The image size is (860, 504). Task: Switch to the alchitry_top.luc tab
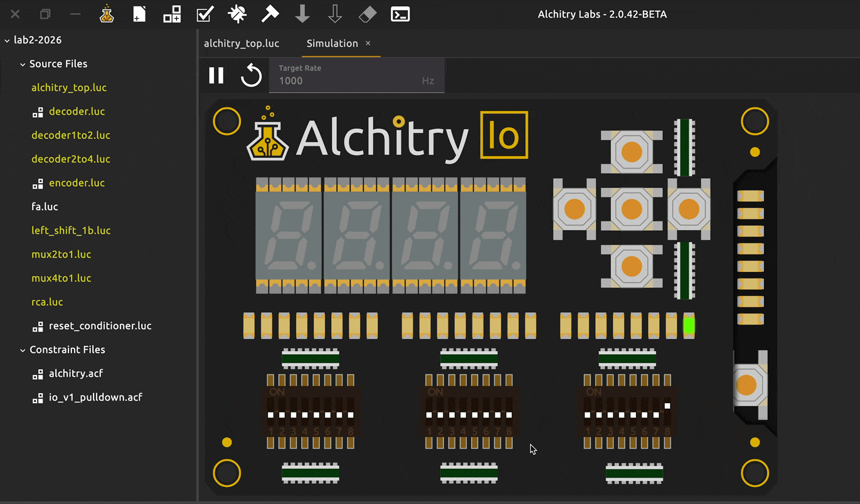pyautogui.click(x=242, y=43)
